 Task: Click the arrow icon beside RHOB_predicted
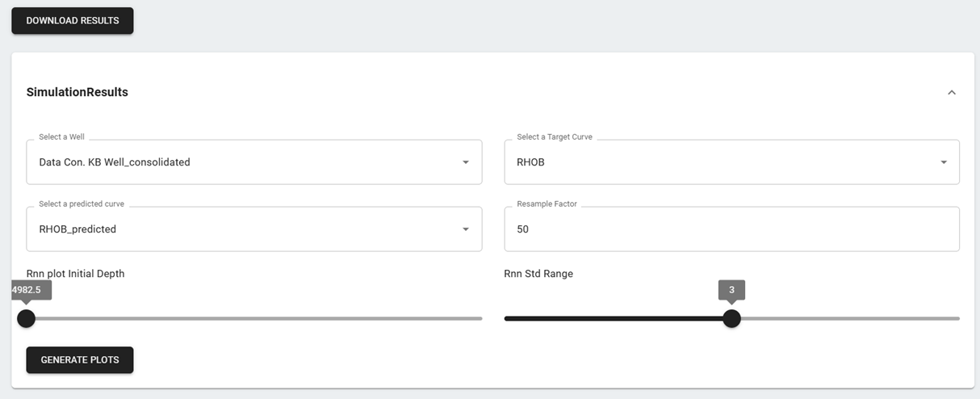pyautogui.click(x=466, y=229)
